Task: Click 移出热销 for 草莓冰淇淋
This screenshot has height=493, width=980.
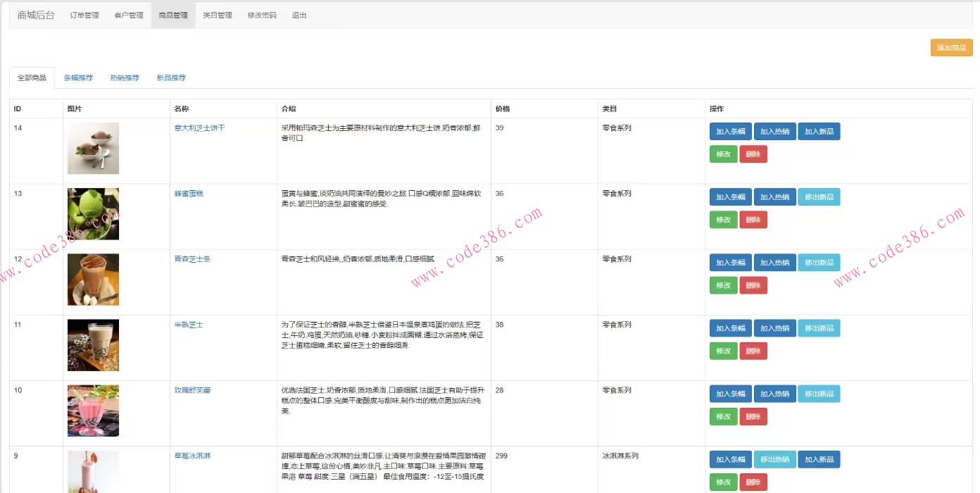Action: [x=774, y=458]
